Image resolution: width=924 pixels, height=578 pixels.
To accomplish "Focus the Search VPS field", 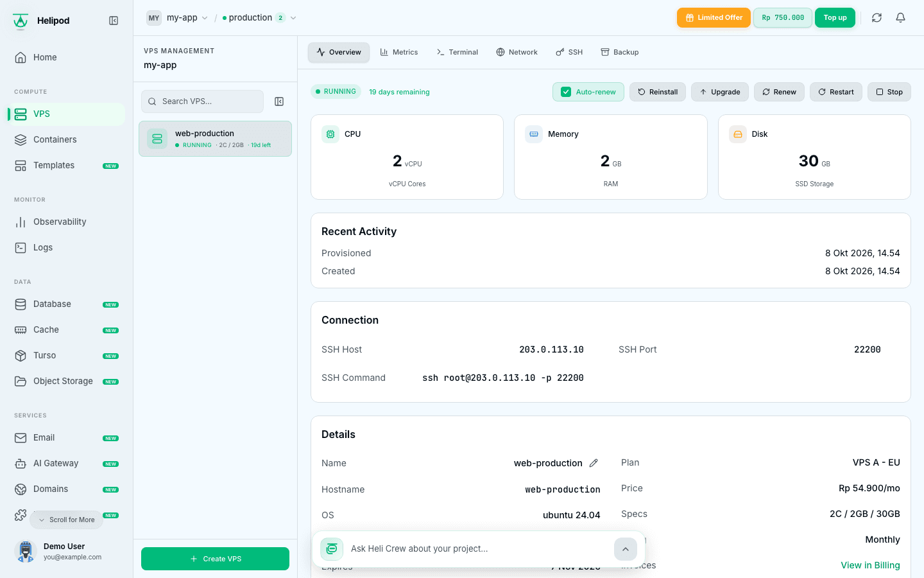I will [x=202, y=101].
